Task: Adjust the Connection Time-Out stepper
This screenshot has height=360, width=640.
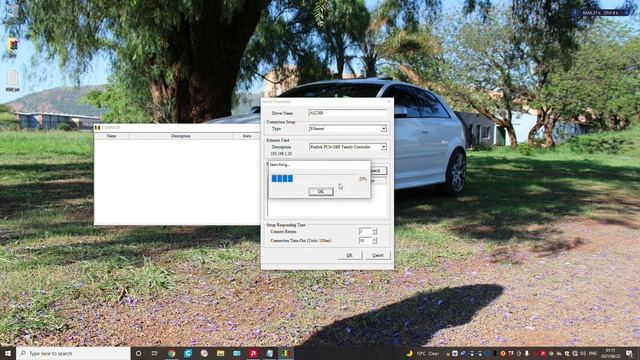Action: tap(375, 241)
